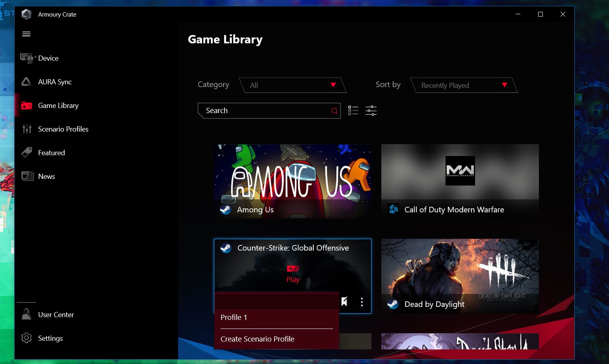Click into the Search input field
Viewport: 609px width, 364px height.
tap(264, 111)
